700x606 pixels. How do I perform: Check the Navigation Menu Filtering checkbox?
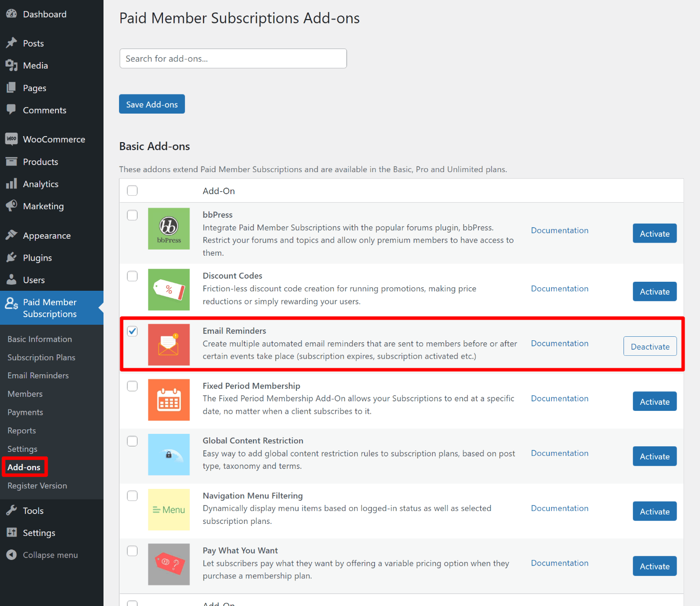pos(132,496)
